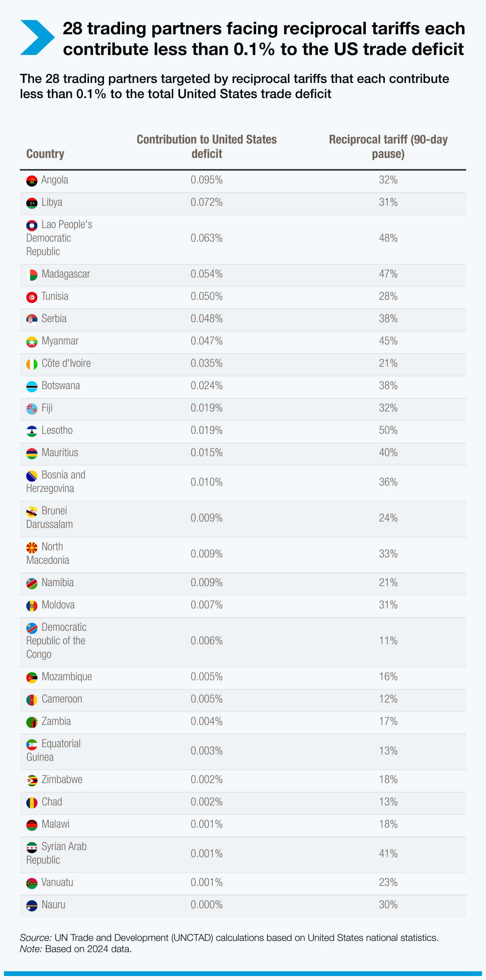This screenshot has height=980, width=486.
Task: Click the Country column header
Action: coord(45,154)
